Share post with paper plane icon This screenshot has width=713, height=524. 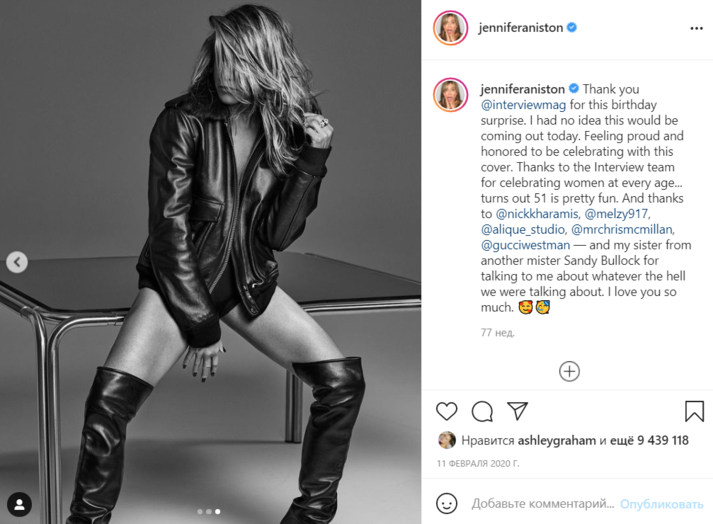click(x=517, y=411)
